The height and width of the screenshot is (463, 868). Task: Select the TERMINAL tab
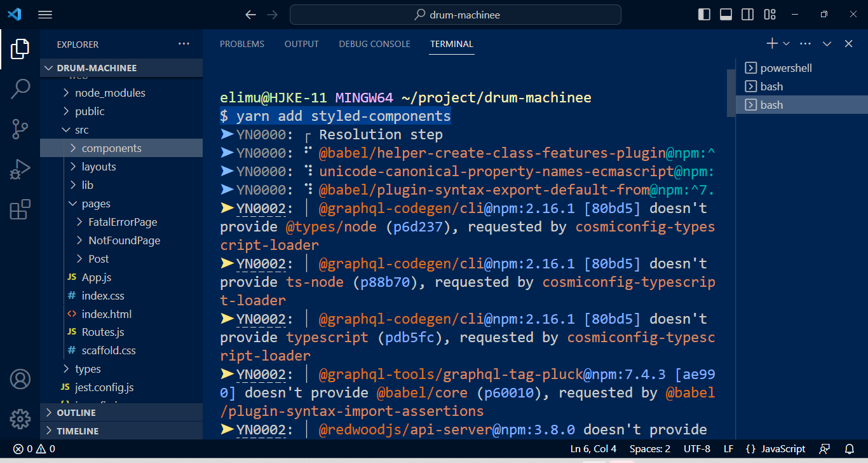coord(451,44)
